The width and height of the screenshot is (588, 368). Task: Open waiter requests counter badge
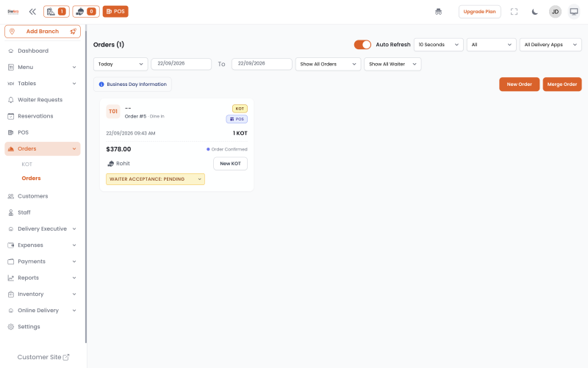coord(86,12)
